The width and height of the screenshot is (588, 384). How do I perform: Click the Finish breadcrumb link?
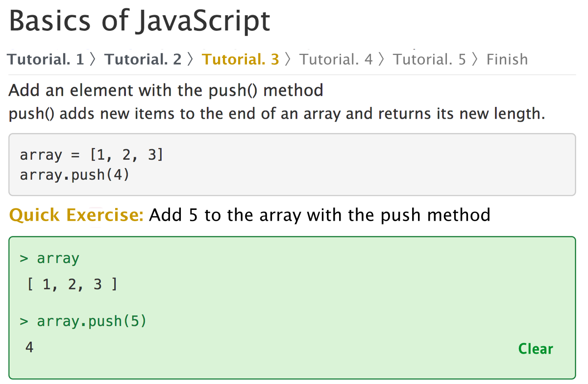click(x=507, y=59)
